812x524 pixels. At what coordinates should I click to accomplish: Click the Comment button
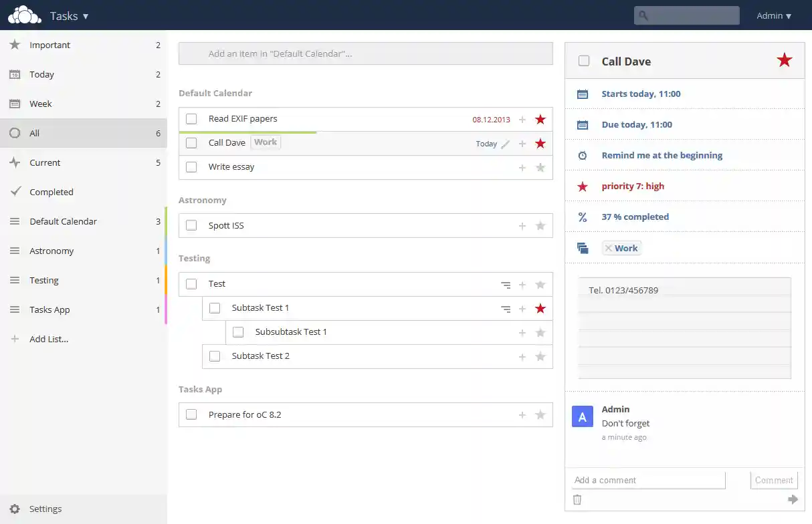coord(773,480)
